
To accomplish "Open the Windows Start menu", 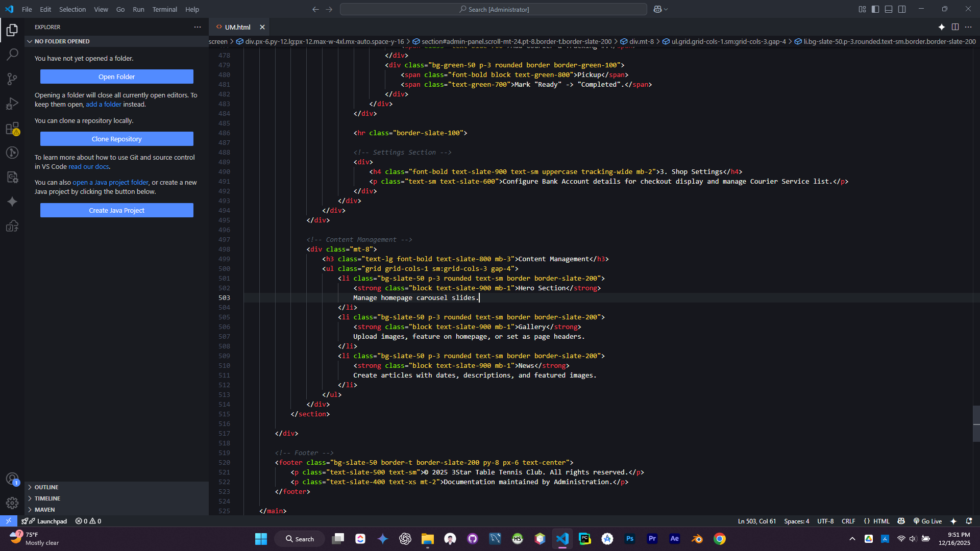I will coord(261,539).
